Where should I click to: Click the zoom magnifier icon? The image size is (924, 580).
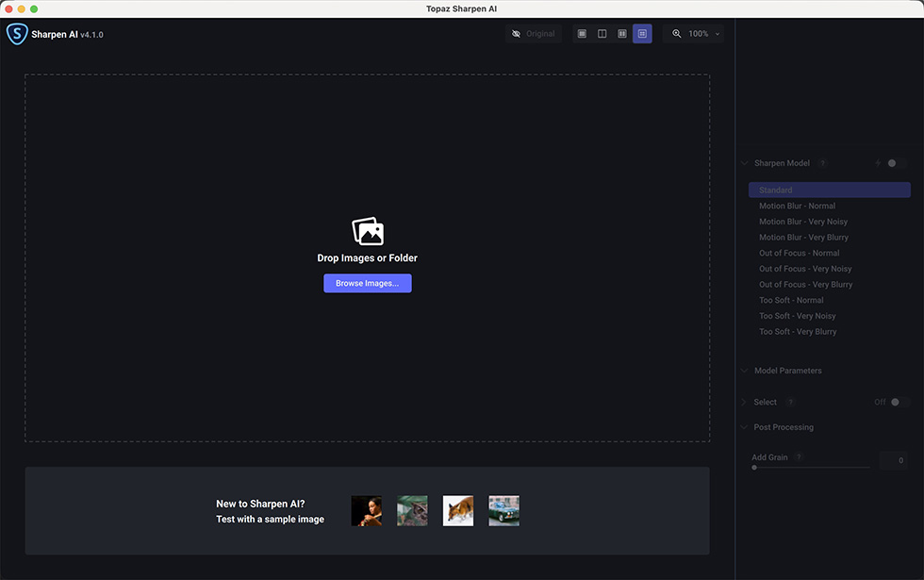tap(677, 34)
